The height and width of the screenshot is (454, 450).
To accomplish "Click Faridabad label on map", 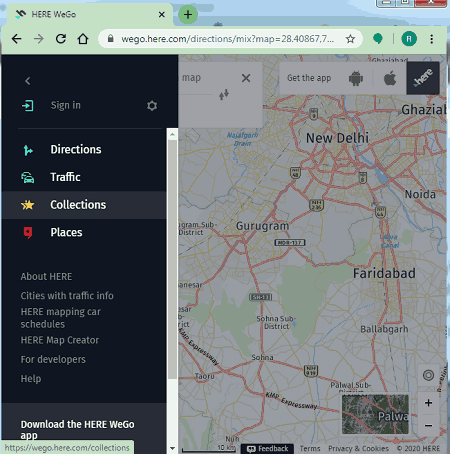I will [x=384, y=274].
